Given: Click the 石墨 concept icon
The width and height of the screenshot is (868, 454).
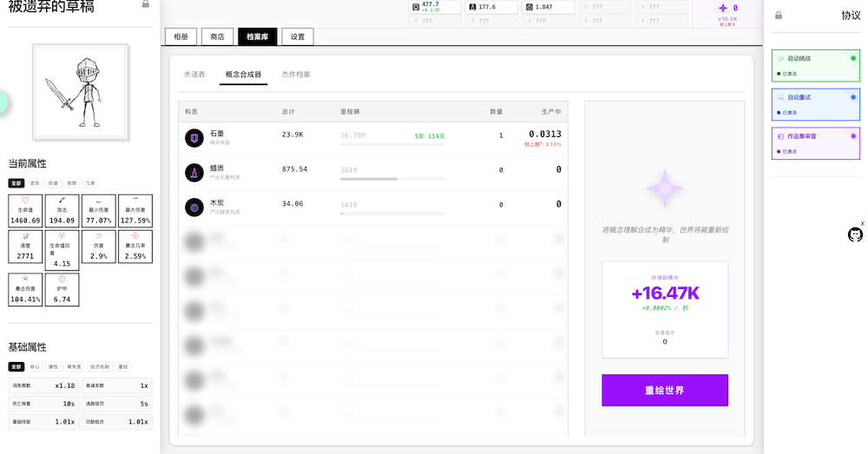Looking at the screenshot, I should click(x=194, y=138).
